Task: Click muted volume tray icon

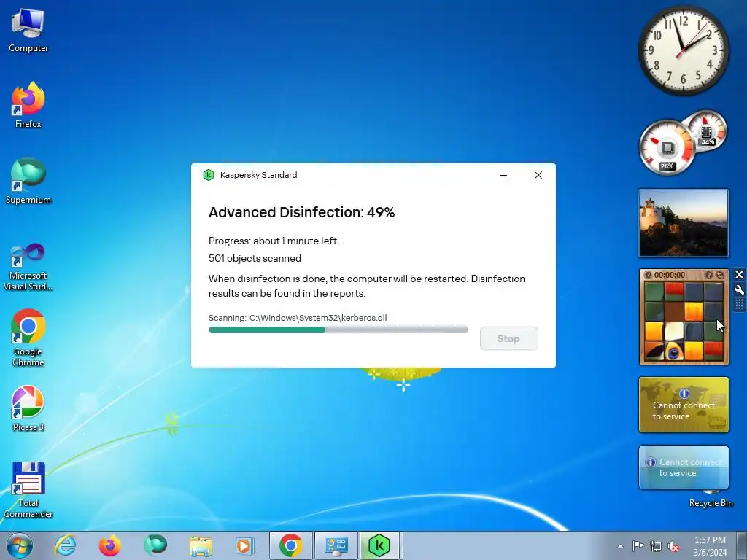Action: click(673, 547)
